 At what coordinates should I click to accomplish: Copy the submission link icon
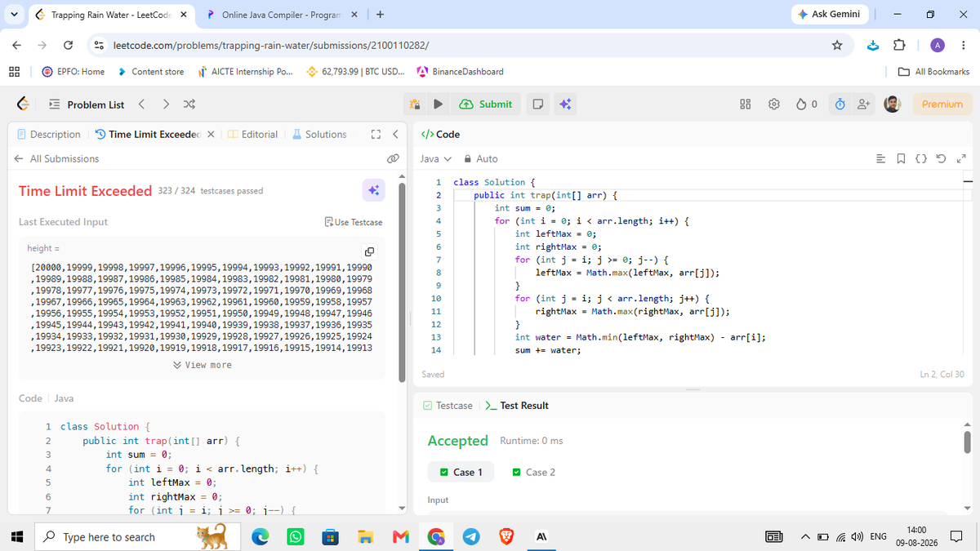point(392,158)
